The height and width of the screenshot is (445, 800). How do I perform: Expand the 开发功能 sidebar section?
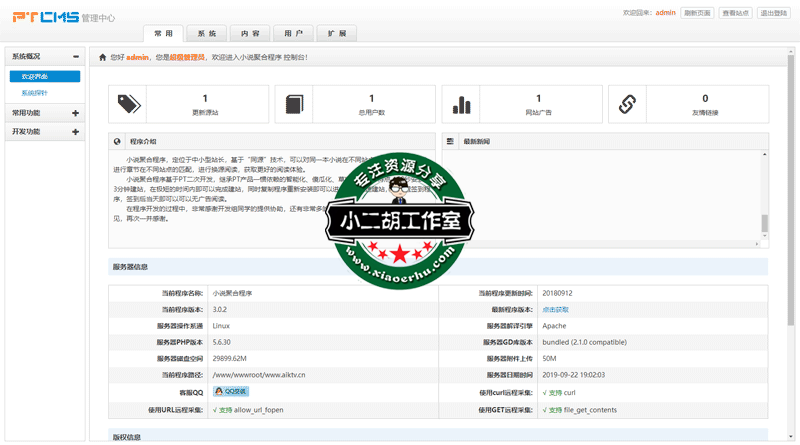[76, 131]
